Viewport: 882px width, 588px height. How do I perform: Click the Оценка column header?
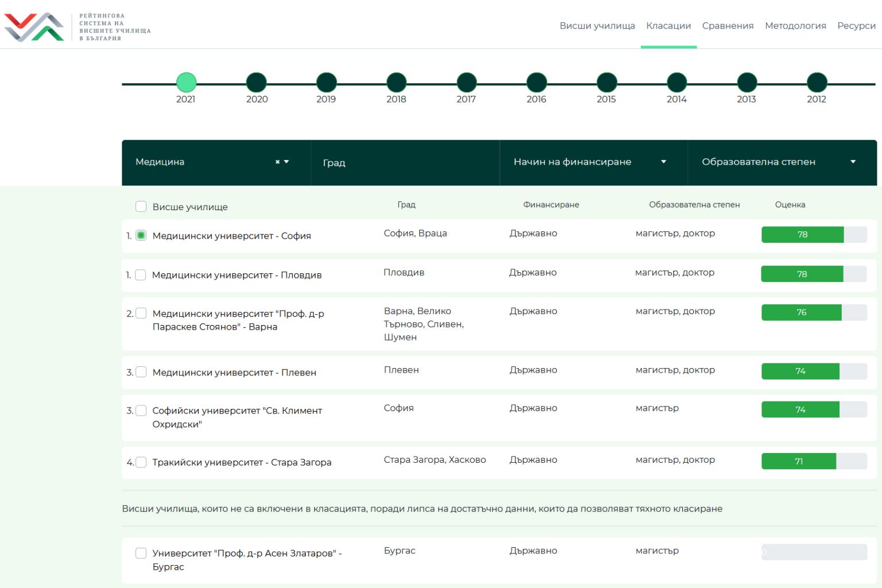coord(790,205)
